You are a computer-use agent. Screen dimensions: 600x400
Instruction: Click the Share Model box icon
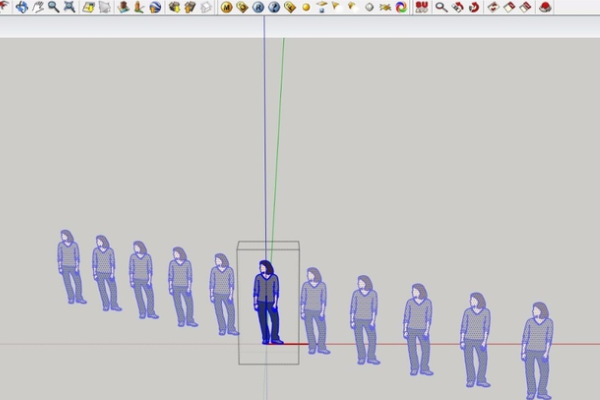[190, 7]
